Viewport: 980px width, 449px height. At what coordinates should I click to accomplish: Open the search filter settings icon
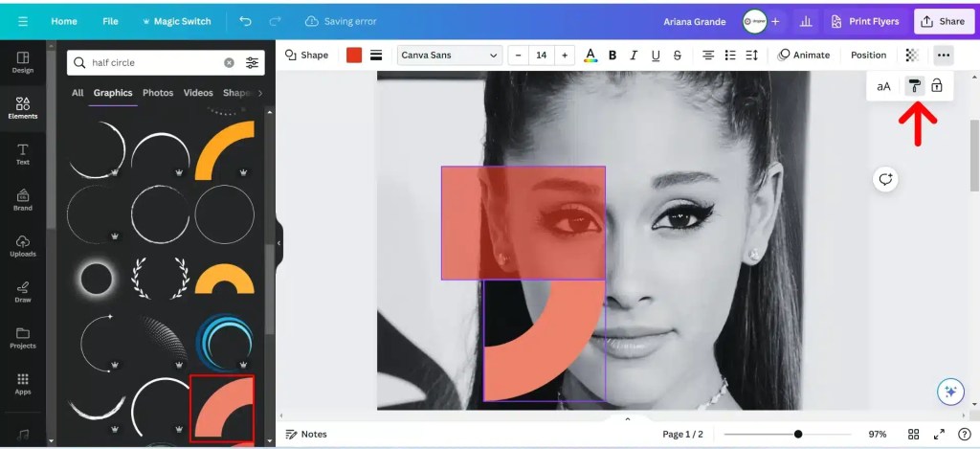point(252,63)
